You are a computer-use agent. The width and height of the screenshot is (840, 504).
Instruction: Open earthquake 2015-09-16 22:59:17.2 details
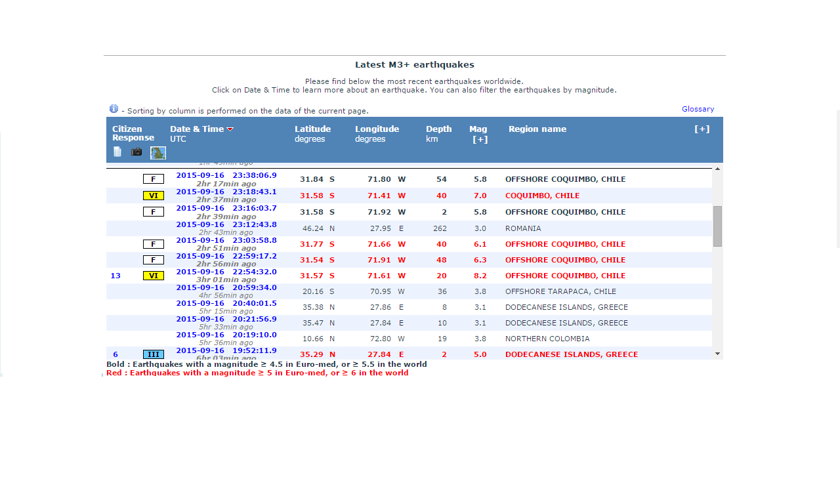226,256
